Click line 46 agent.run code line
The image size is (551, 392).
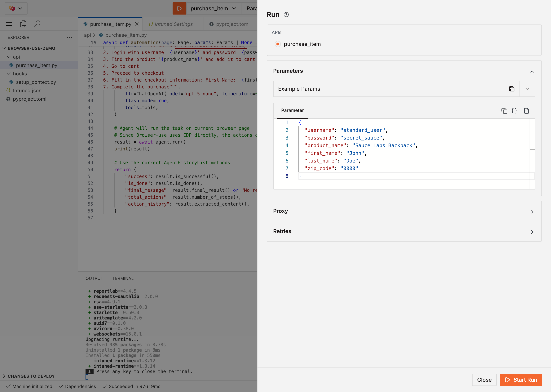[150, 142]
